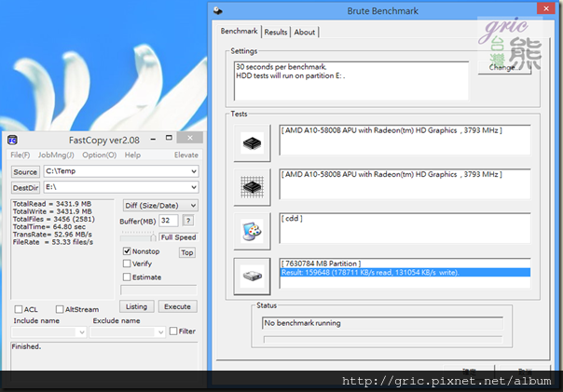Screen dimensions: 563x392
Task: Enable the Estimate checkbox
Action: pos(127,277)
